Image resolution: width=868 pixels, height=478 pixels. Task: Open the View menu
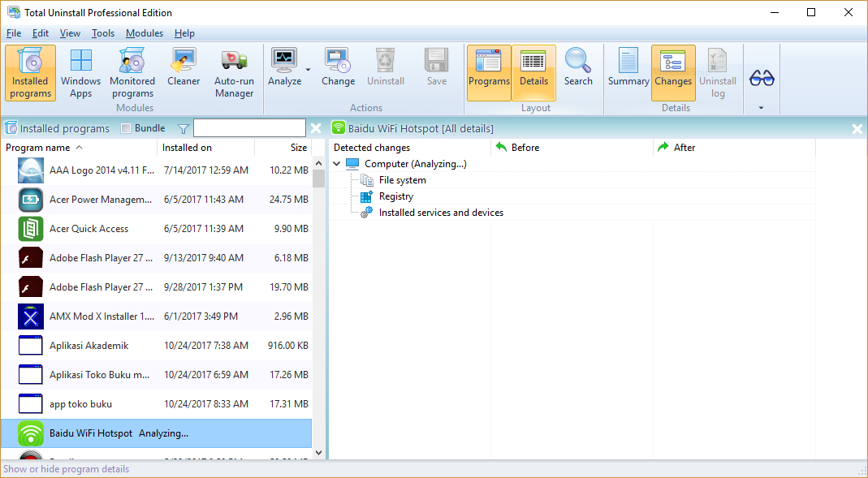point(70,33)
